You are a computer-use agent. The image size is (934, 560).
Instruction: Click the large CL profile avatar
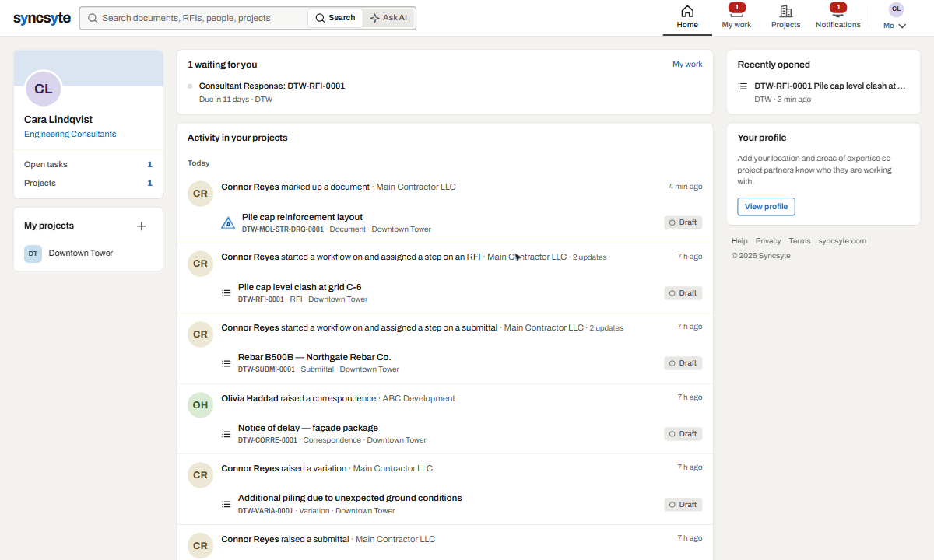[44, 89]
